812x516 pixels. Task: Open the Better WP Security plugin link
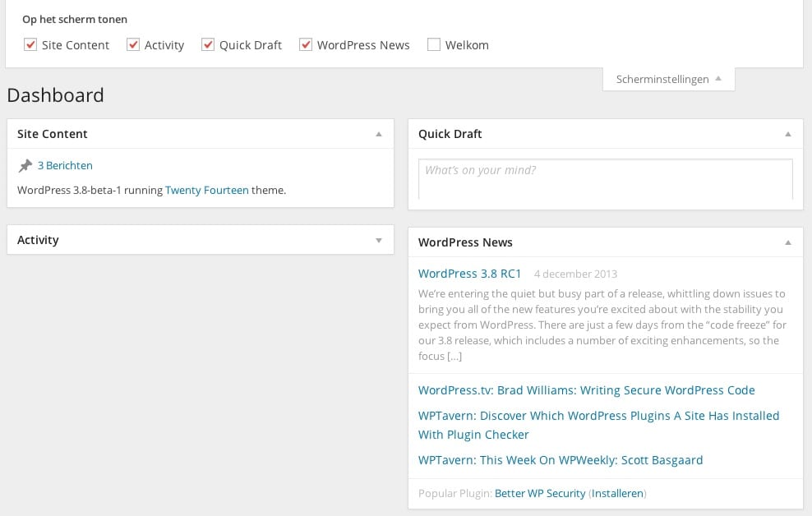540,493
